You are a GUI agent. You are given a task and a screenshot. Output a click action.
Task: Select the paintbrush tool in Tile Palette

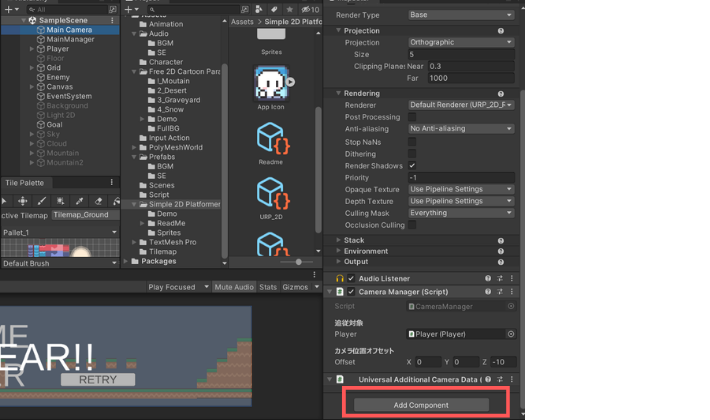click(40, 201)
